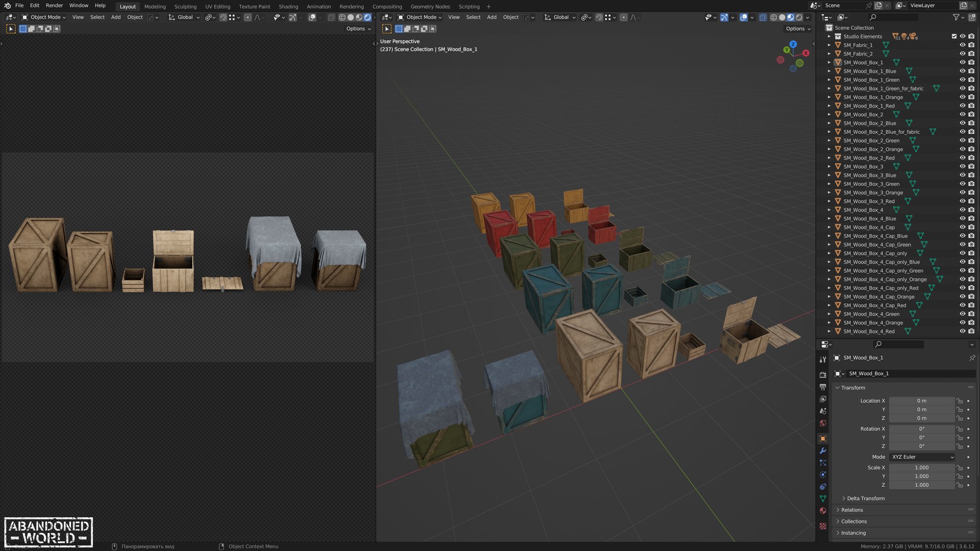Switch to the Geometry Nodes workspace tab
The image size is (980, 551).
430,7
